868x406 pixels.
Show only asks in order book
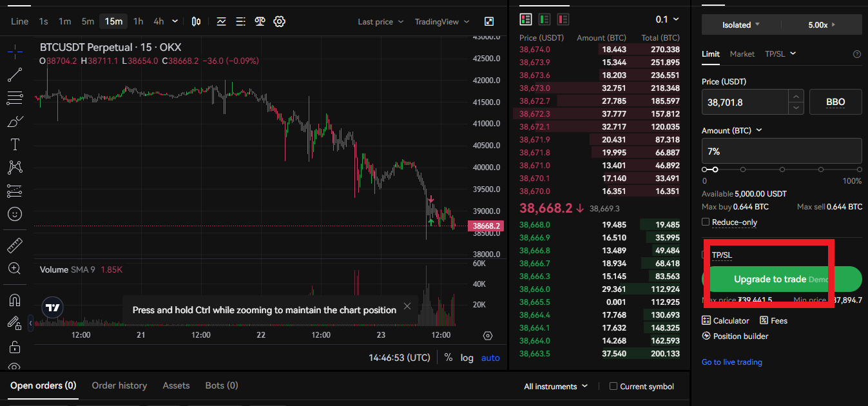[564, 19]
